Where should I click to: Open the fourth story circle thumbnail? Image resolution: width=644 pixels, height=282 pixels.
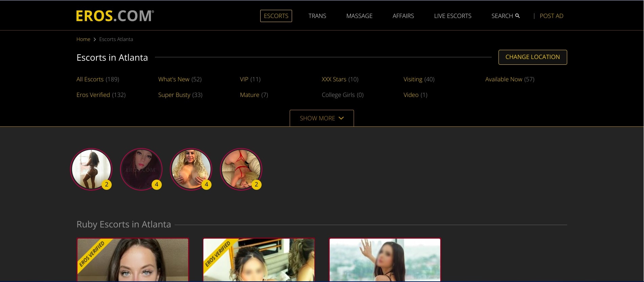[241, 169]
